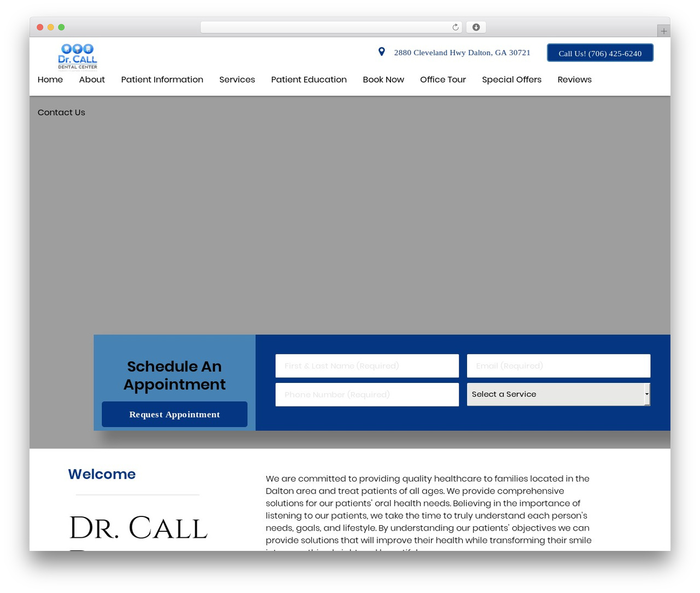
Task: Open the Reviews page
Action: tap(575, 80)
